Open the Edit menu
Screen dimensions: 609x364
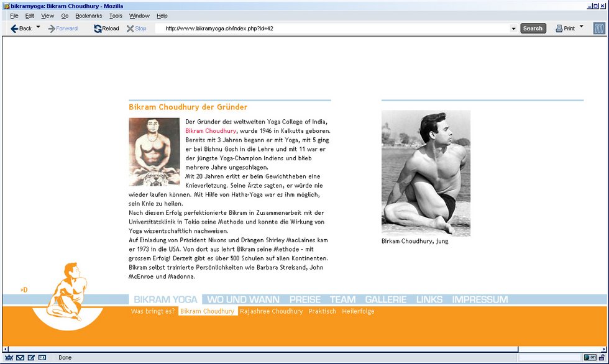click(30, 16)
